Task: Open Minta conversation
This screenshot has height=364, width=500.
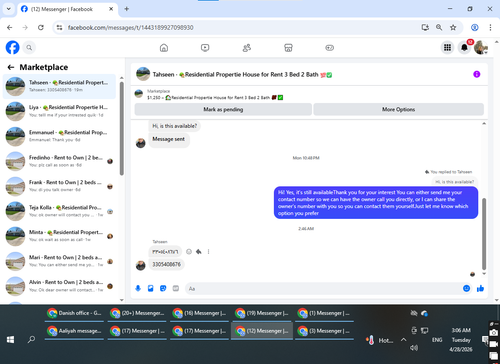Action: [x=59, y=236]
